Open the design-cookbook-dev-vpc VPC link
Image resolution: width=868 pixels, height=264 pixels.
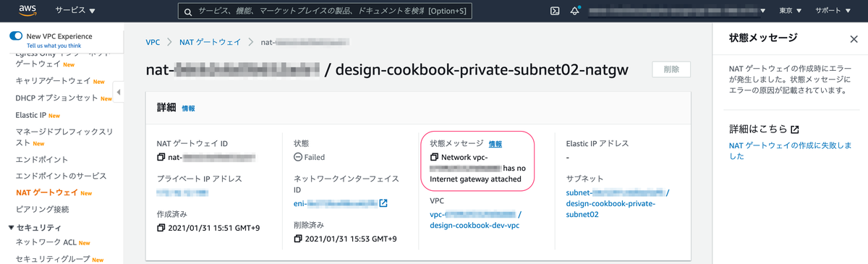point(474,225)
